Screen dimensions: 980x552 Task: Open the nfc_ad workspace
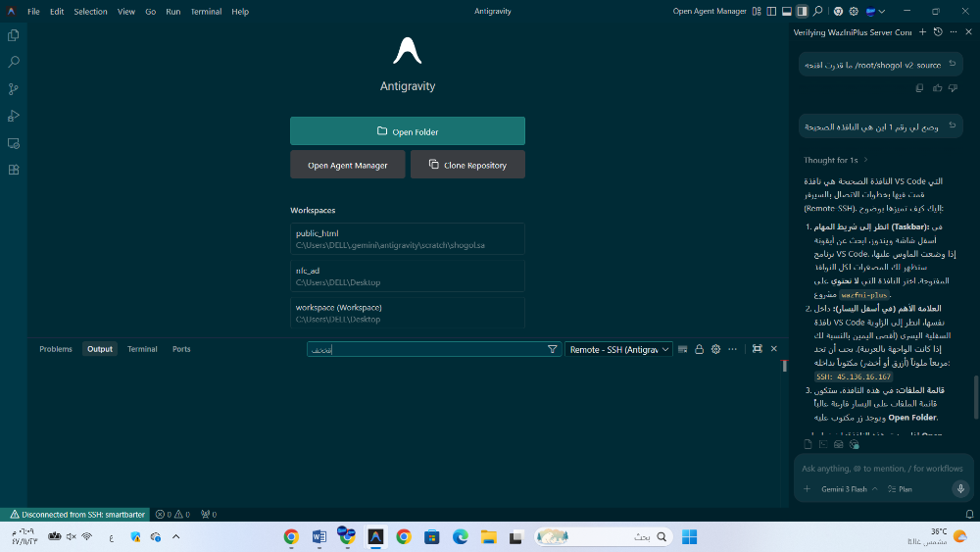(x=408, y=276)
